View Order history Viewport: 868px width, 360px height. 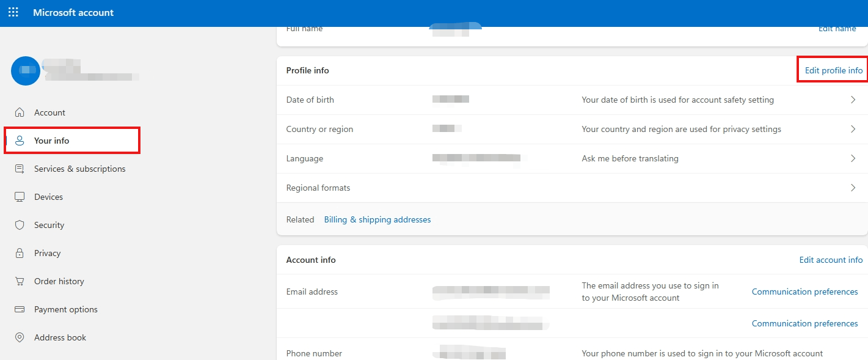(x=59, y=281)
